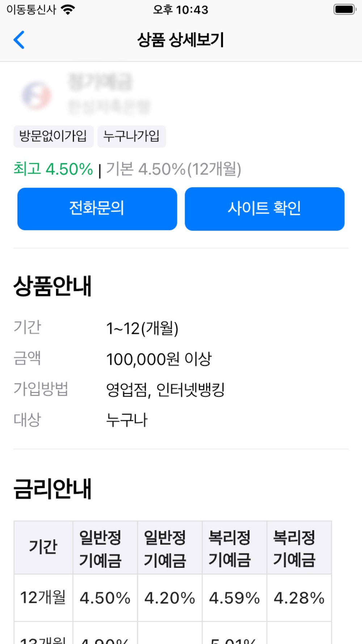
Task: Select the 12개월 row label
Action: (43, 598)
